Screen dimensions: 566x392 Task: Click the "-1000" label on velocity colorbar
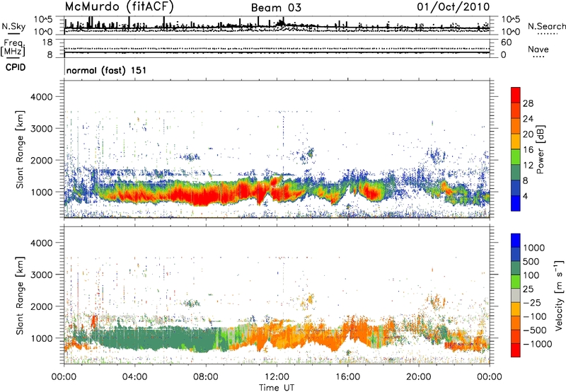(537, 344)
